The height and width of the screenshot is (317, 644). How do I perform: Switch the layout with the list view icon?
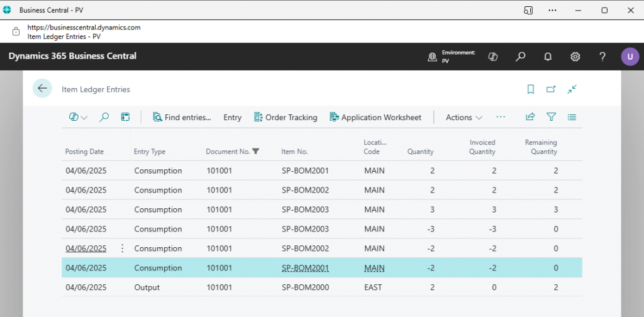coord(572,117)
